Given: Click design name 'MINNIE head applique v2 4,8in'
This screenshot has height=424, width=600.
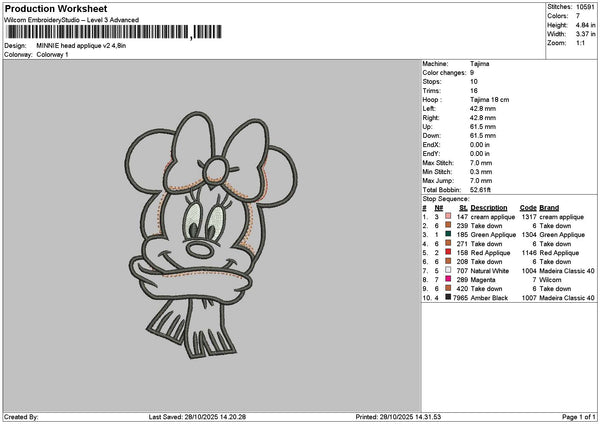Looking at the screenshot, I should coord(81,46).
